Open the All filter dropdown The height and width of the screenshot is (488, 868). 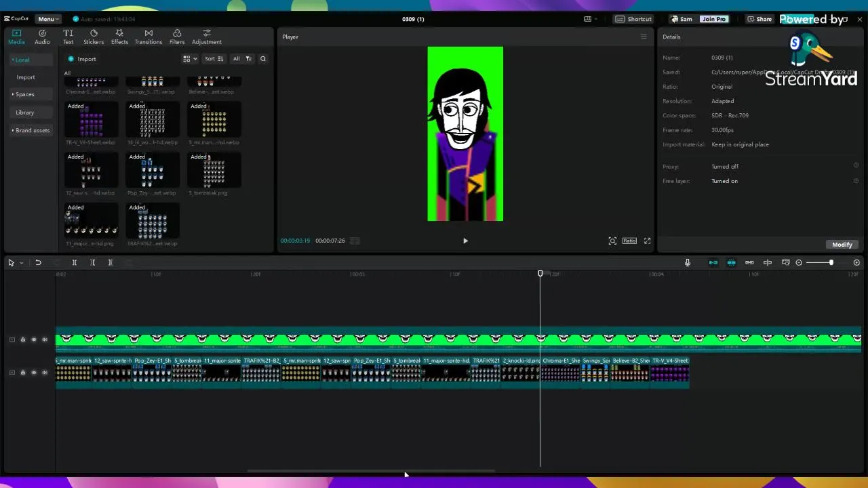click(x=242, y=59)
